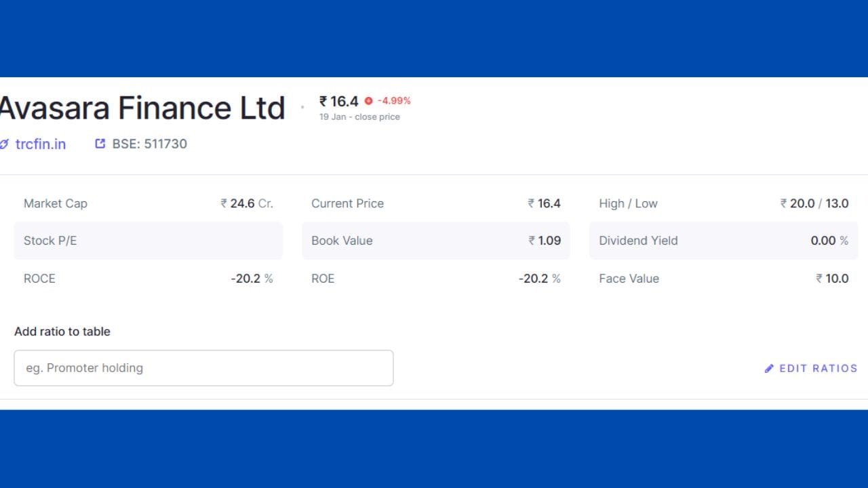Viewport: 868px width, 488px height.
Task: Select the Face Value ratio label
Action: (629, 279)
